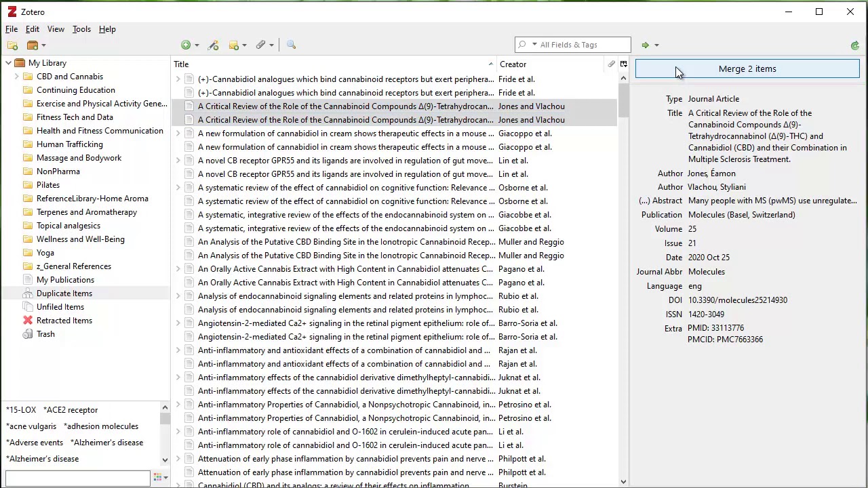Collapse the My Library tree node
Viewport: 868px width, 488px height.
click(x=8, y=63)
